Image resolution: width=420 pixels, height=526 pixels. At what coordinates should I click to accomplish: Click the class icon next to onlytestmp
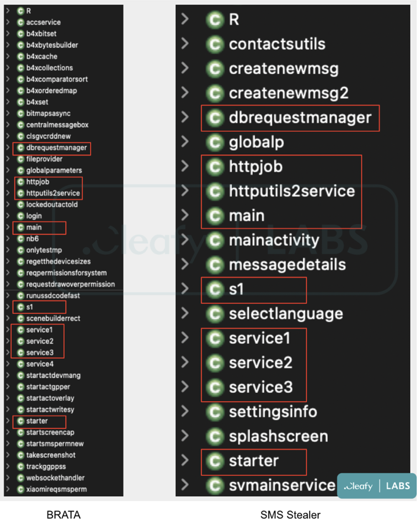pos(21,250)
